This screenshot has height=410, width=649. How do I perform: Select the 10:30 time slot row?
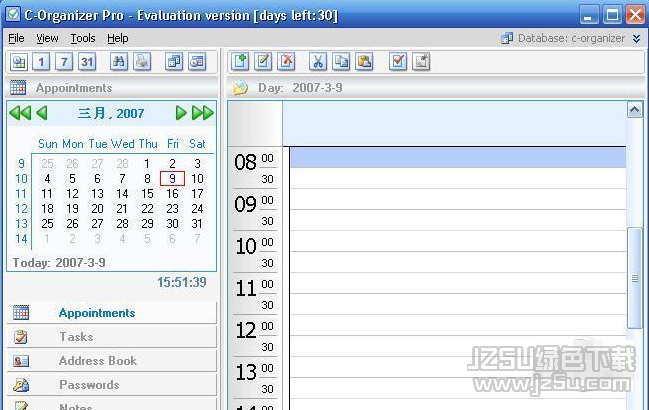click(458, 262)
